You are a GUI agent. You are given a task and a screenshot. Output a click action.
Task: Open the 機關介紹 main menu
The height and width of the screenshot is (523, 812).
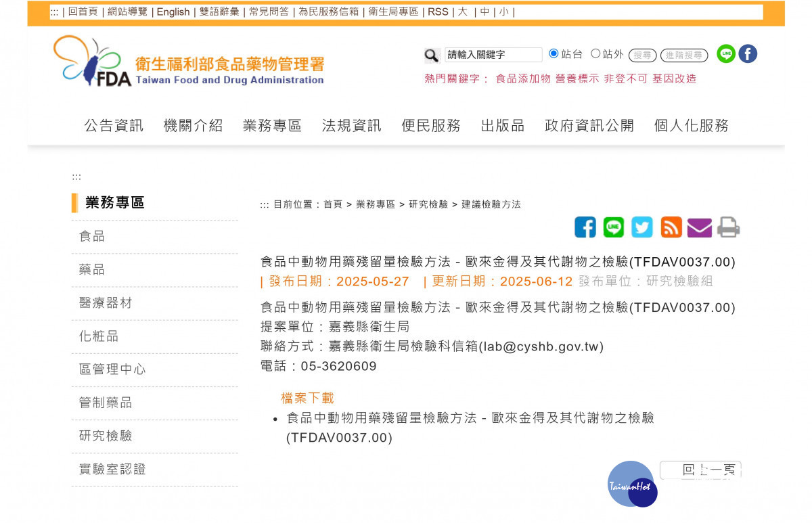193,125
